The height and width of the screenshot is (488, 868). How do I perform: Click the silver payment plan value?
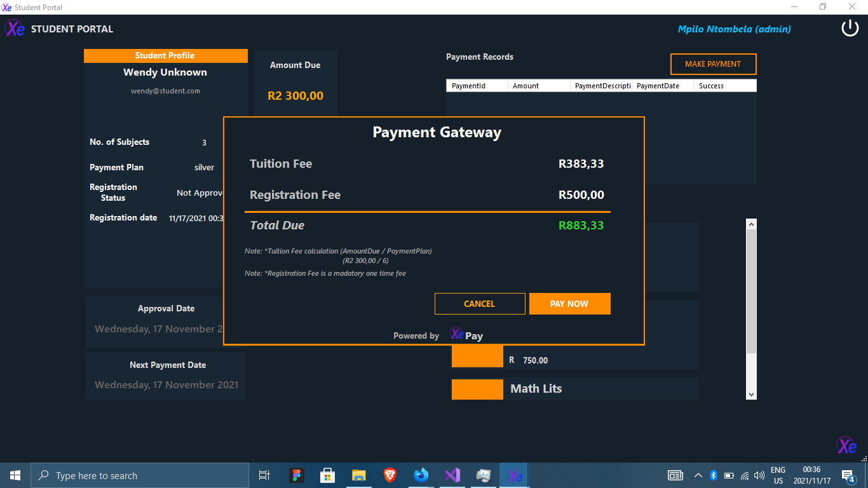[204, 168]
